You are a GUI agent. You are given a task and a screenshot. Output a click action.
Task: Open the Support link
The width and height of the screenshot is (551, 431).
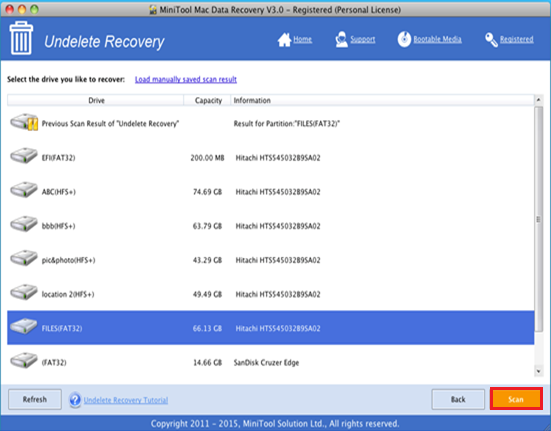(362, 39)
